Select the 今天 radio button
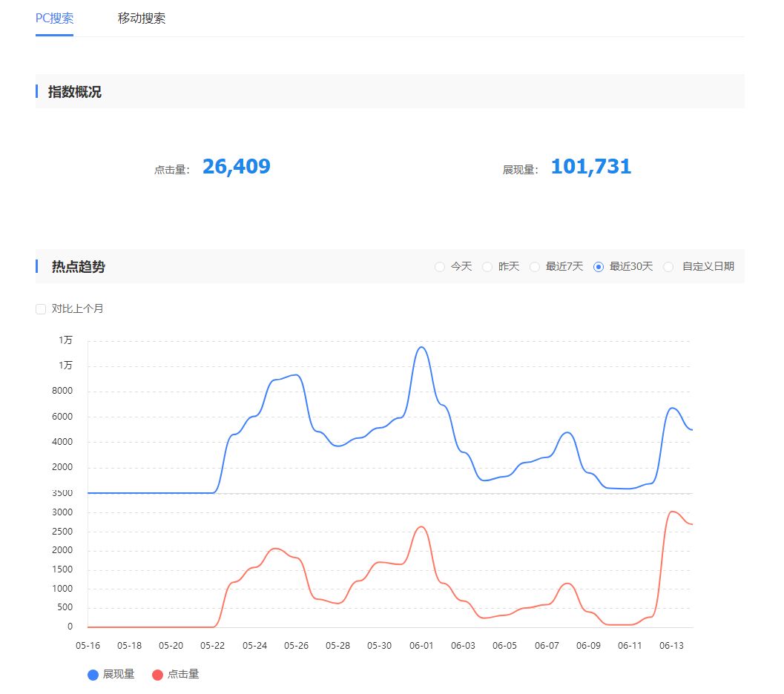The image size is (784, 694). pos(440,267)
